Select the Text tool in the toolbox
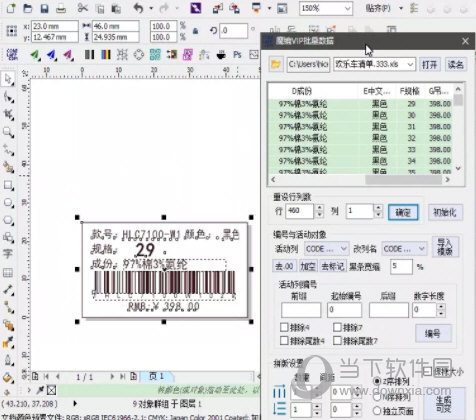Screen dimensions: 476x420 (8, 254)
